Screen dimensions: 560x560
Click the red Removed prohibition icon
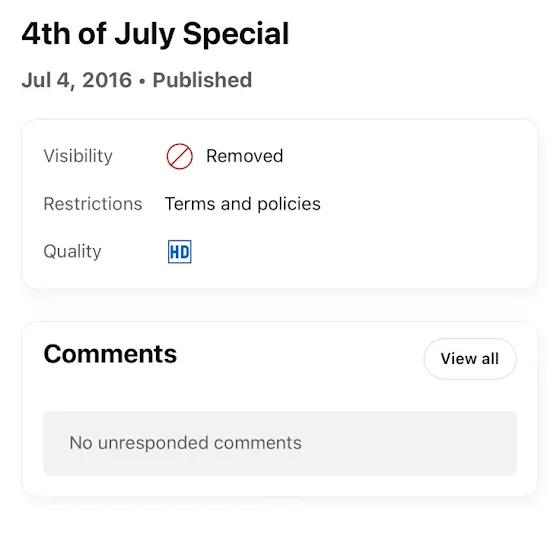pos(180,156)
